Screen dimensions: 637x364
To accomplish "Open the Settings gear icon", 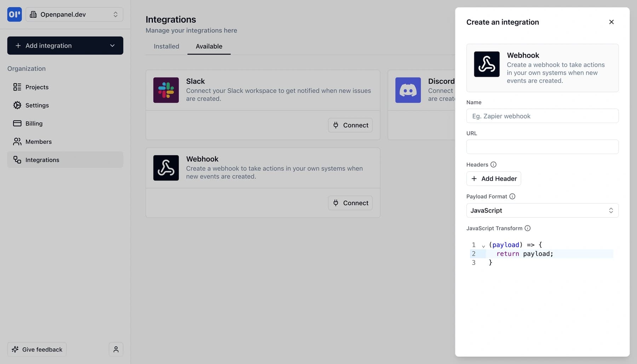I will click(x=17, y=105).
